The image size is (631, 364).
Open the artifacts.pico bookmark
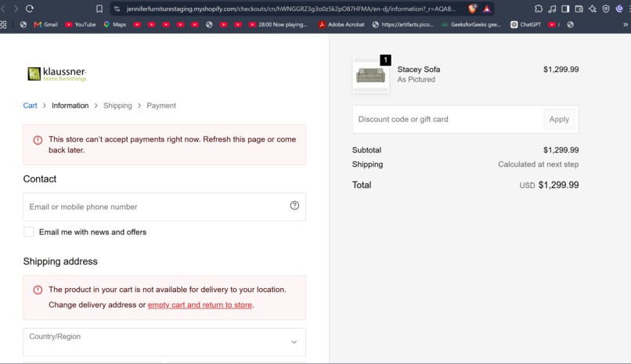coord(403,24)
